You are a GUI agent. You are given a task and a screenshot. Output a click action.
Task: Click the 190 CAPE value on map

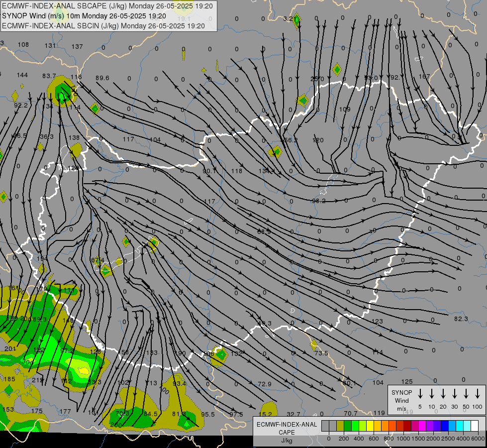pos(180,353)
